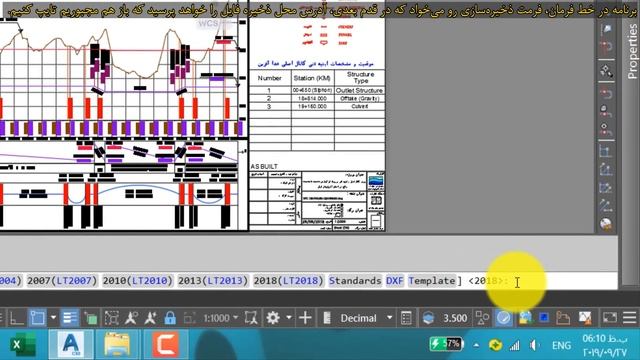Image resolution: width=640 pixels, height=360 pixels.
Task: Click the speaker volume tray icon
Action: point(534,346)
